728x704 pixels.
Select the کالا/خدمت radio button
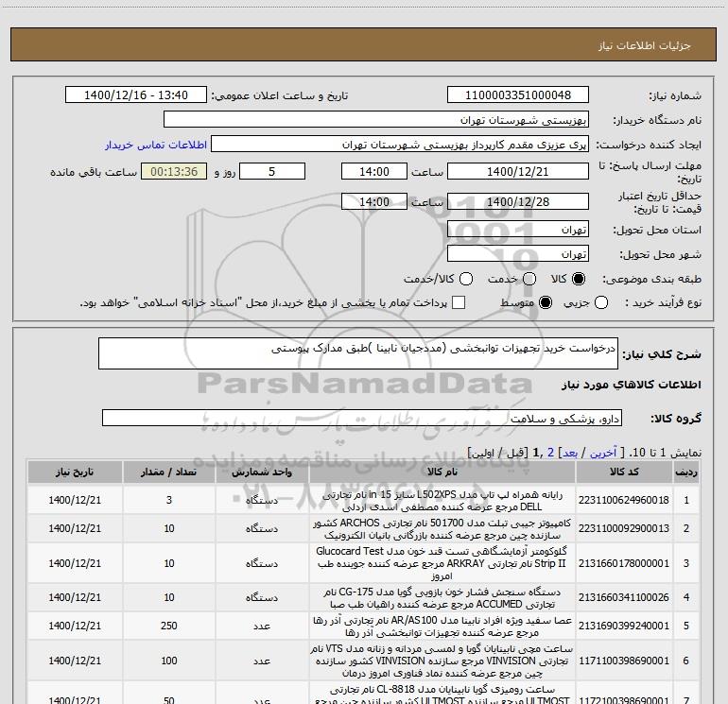pyautogui.click(x=466, y=279)
